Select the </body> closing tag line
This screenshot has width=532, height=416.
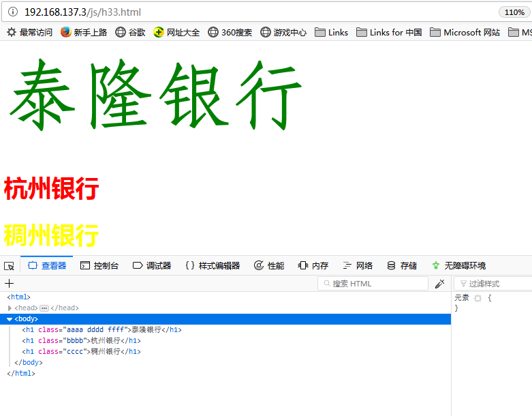(29, 362)
